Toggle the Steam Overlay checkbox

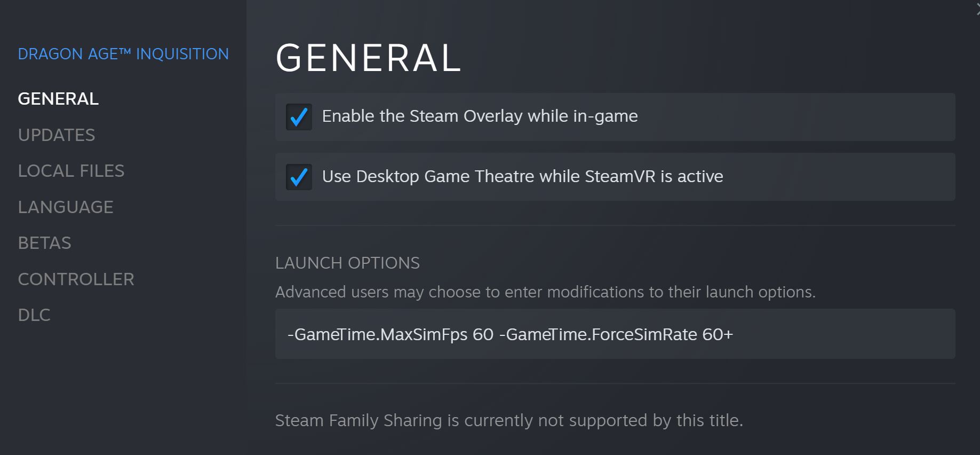click(299, 117)
